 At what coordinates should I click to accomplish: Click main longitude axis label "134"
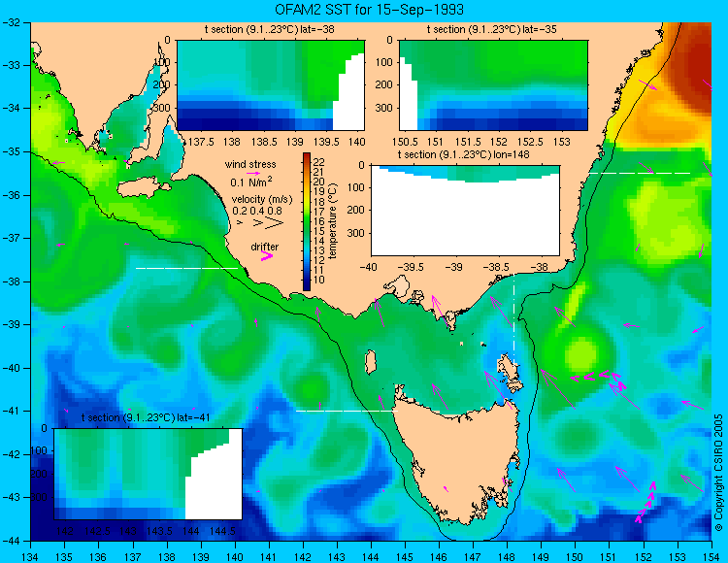31,557
